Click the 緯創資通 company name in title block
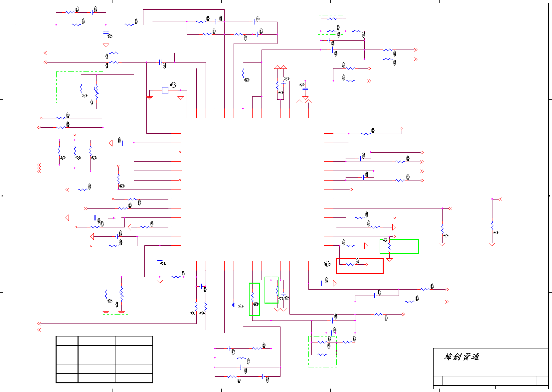The height and width of the screenshot is (392, 552). (x=462, y=357)
